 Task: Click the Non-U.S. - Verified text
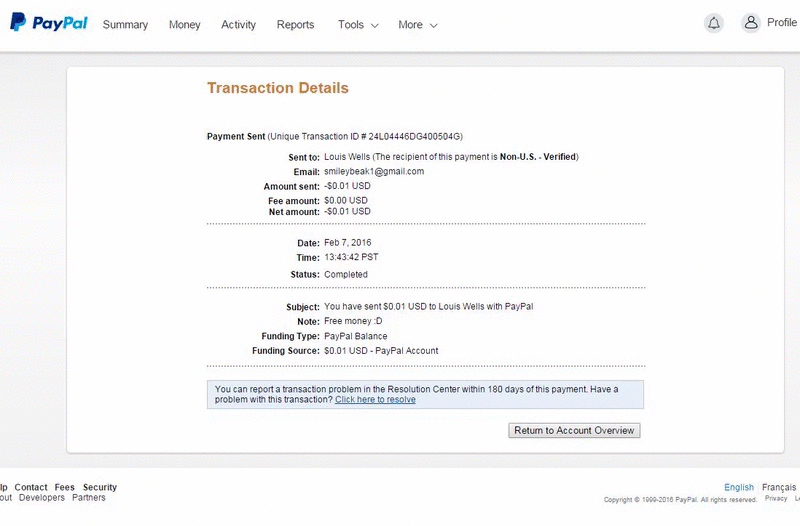click(538, 157)
